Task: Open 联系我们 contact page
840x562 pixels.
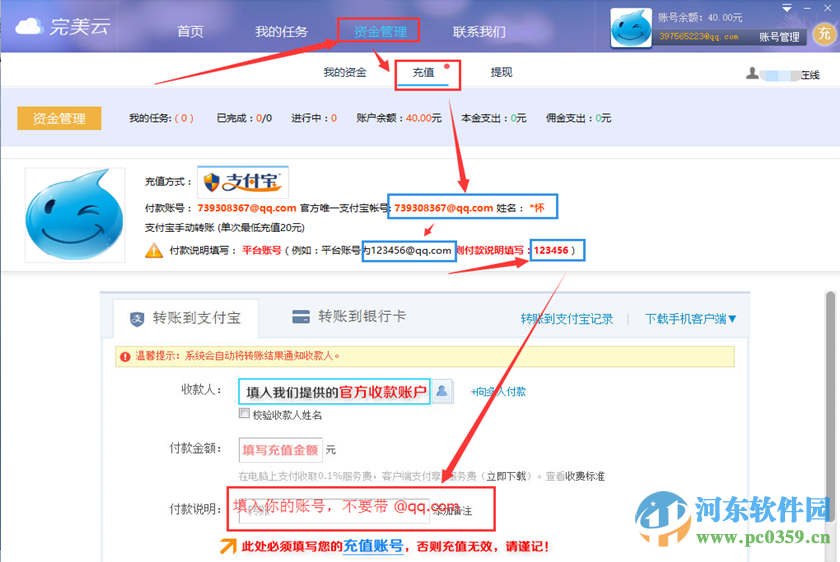Action: click(x=479, y=32)
